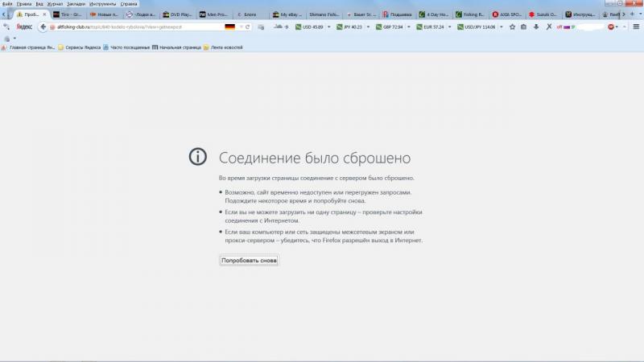
Task: Open the Закладки menu
Action: 76,4
